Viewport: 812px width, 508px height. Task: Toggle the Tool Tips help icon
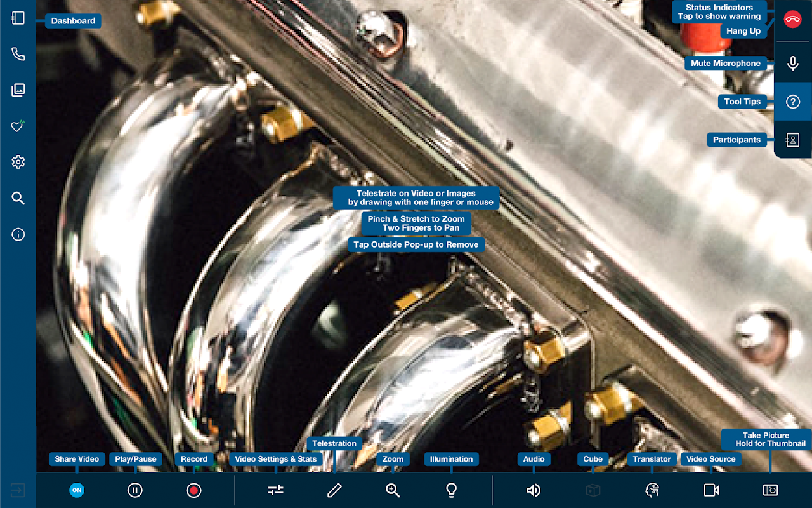click(x=792, y=102)
